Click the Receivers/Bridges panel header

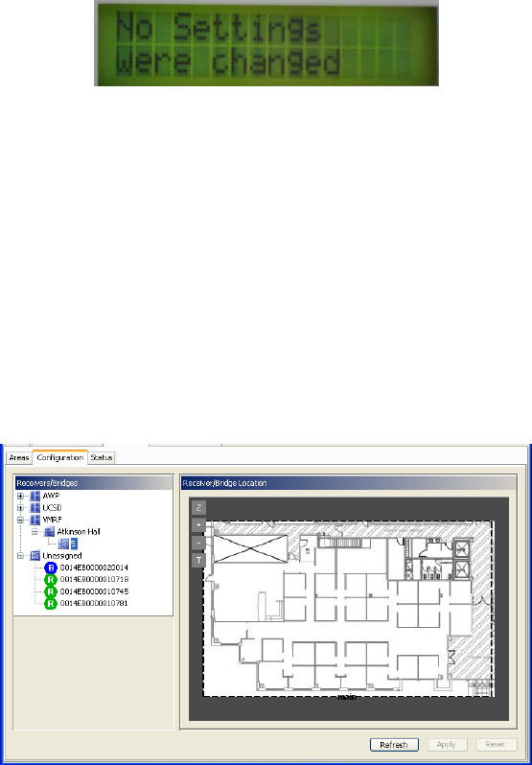click(x=94, y=483)
